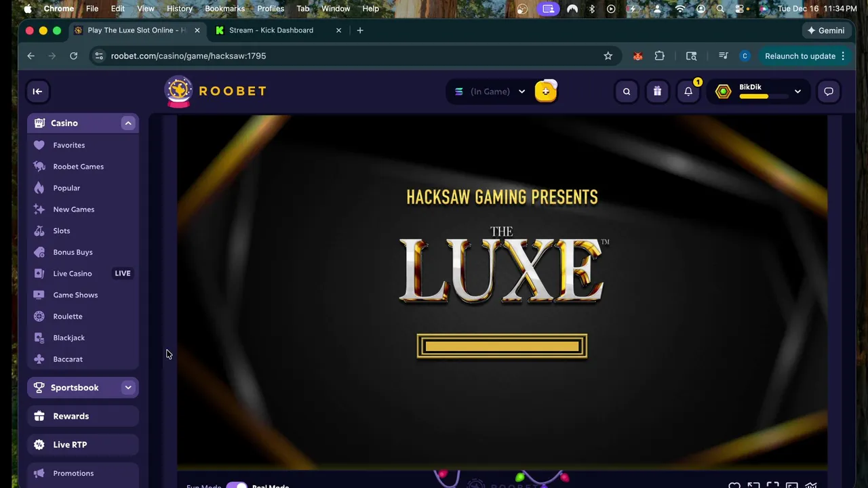Open the Chrome tab search icon
This screenshot has width=868, height=488.
coord(691,56)
